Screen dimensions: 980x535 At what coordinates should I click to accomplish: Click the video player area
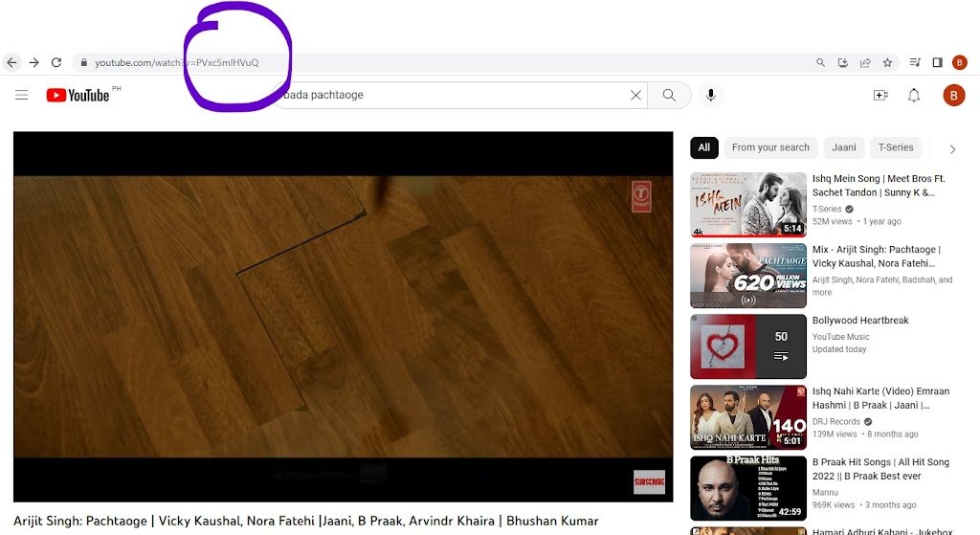[344, 317]
